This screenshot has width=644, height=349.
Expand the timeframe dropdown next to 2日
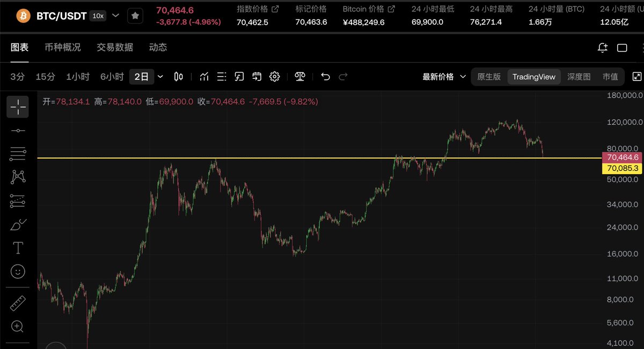click(160, 77)
